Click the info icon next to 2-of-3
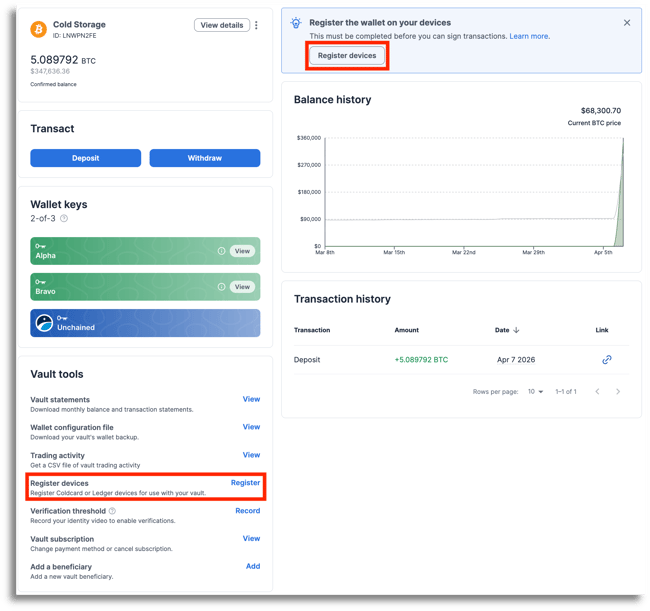Viewport: 650px width, 611px height. (x=64, y=218)
